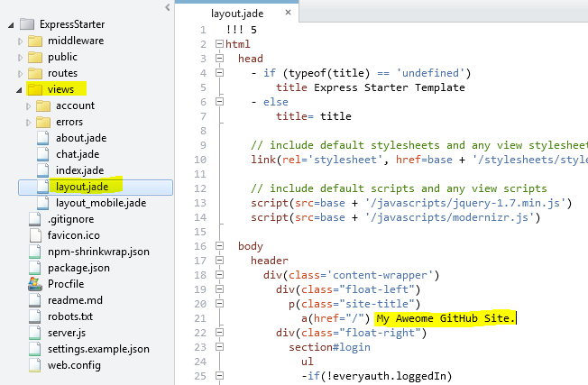The width and height of the screenshot is (588, 385).
Task: Click the server.js file icon
Action: pos(35,333)
